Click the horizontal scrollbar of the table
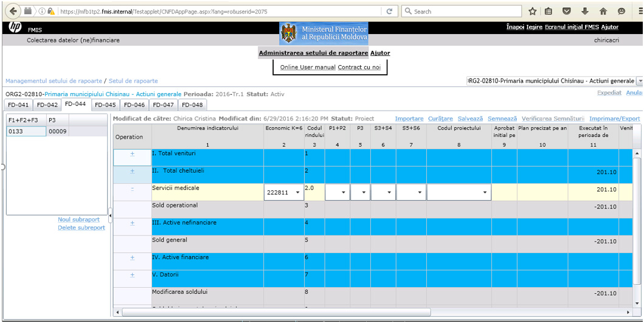 coord(277,312)
